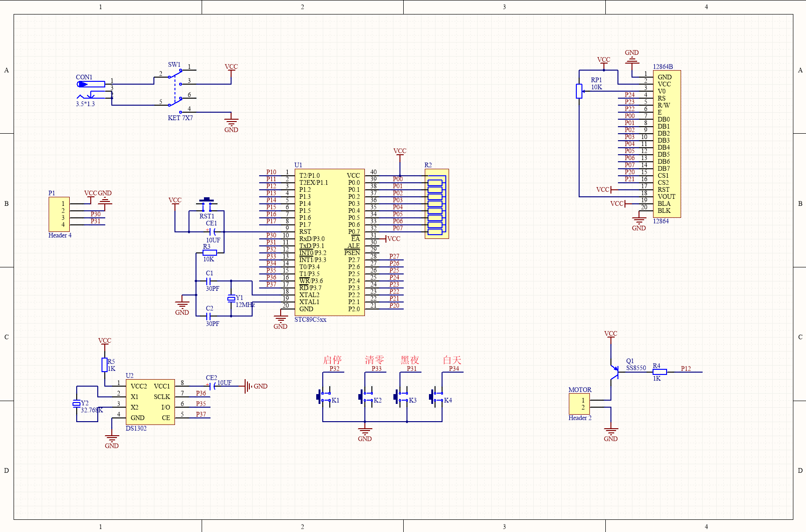Click the K4 push button switch
This screenshot has height=532, width=806.
tap(436, 397)
